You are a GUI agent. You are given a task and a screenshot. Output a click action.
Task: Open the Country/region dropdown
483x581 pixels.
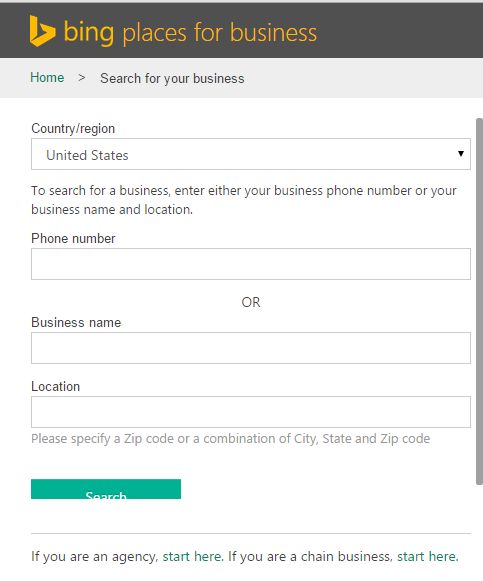251,154
